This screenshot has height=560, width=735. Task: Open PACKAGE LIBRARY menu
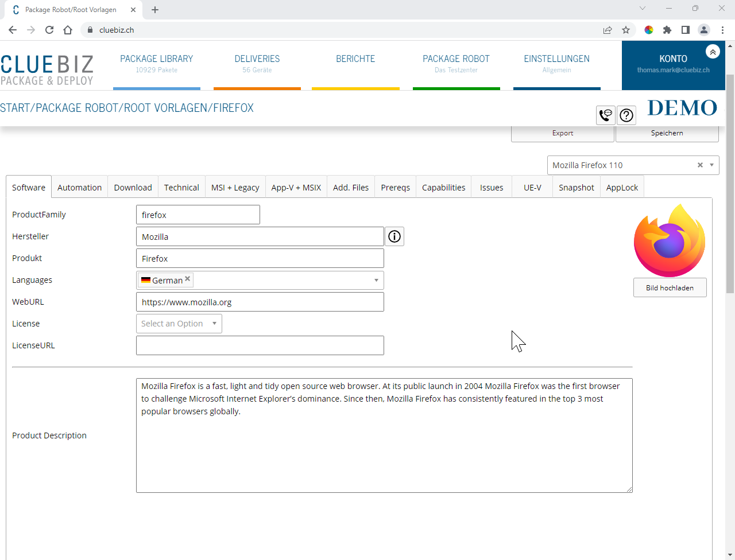(x=157, y=64)
